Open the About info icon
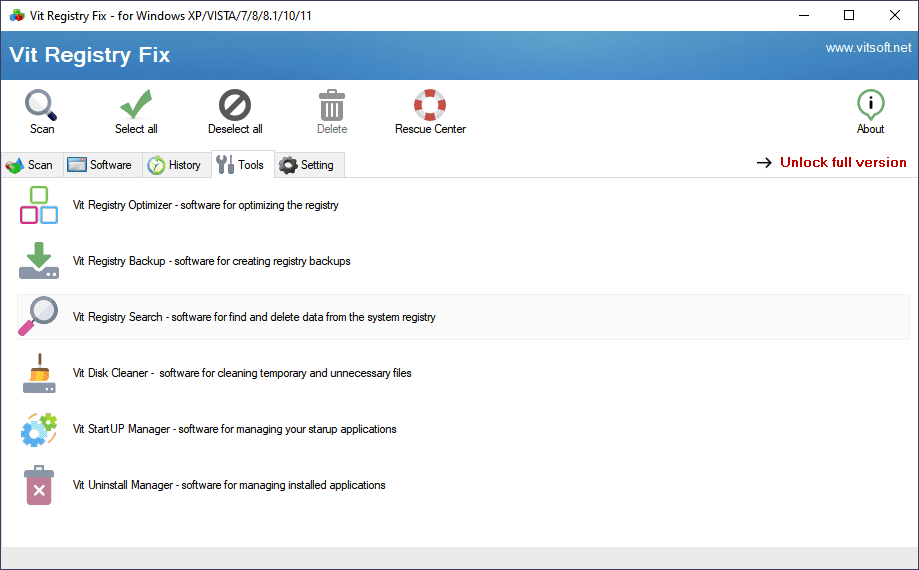Image resolution: width=919 pixels, height=570 pixels. pyautogui.click(x=870, y=105)
